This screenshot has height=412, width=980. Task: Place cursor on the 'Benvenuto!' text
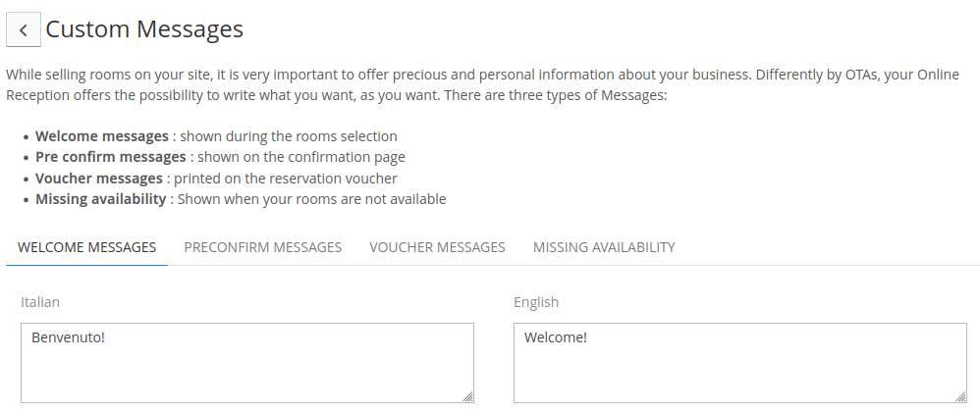point(68,337)
